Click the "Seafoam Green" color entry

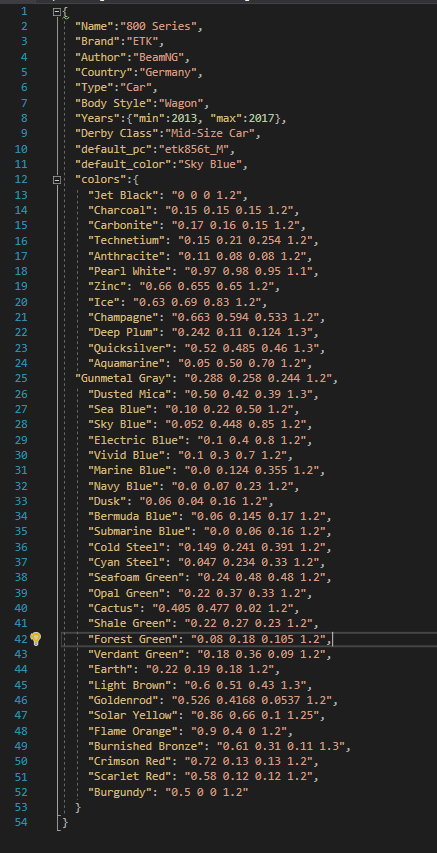click(x=210, y=577)
